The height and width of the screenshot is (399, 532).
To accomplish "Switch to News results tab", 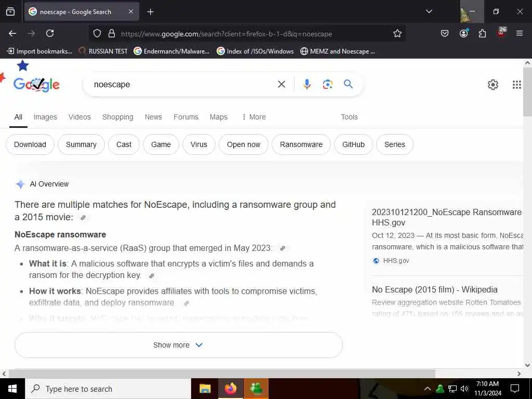I will [x=153, y=117].
